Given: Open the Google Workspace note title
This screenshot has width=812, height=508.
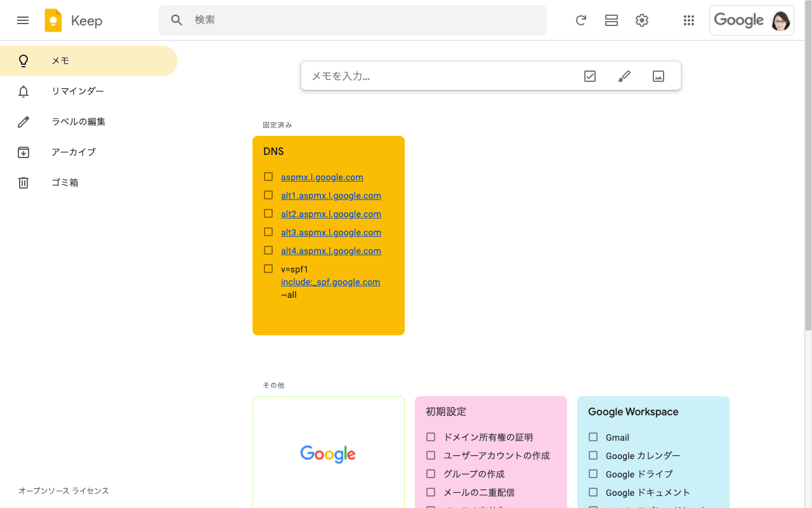Looking at the screenshot, I should [x=633, y=411].
